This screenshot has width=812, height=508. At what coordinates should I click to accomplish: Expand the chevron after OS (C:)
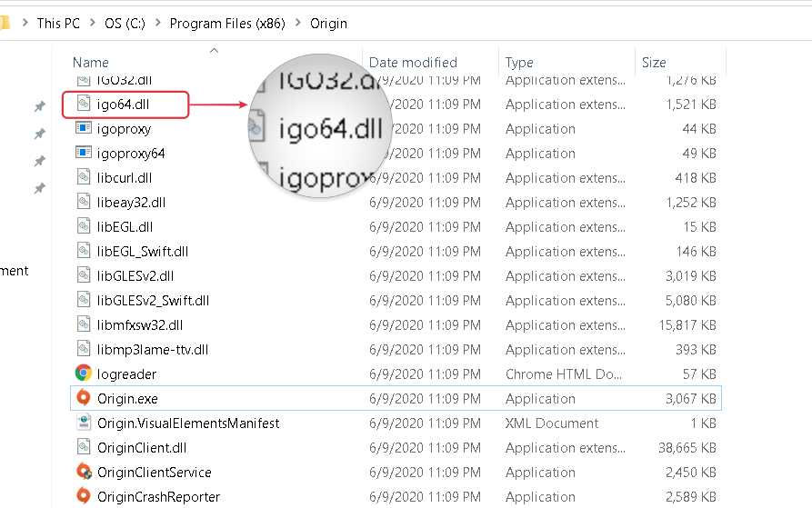click(x=157, y=23)
